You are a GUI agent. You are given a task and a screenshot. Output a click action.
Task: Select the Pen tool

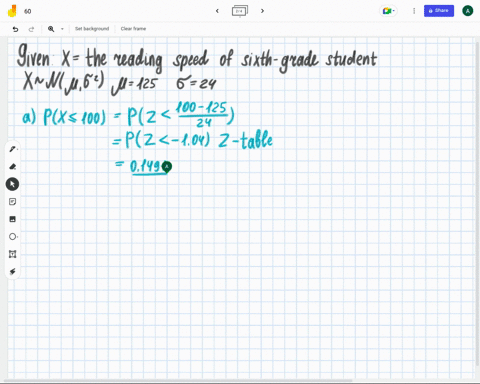[x=12, y=149]
